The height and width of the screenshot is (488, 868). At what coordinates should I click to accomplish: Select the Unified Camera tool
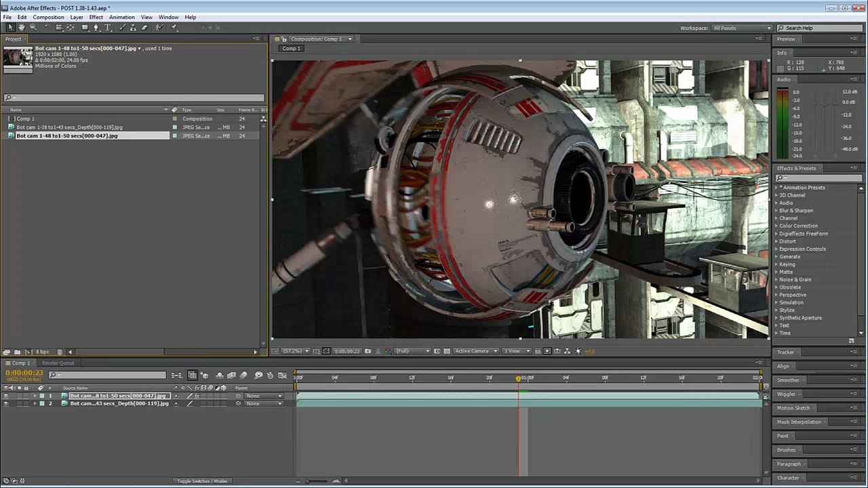tap(59, 28)
